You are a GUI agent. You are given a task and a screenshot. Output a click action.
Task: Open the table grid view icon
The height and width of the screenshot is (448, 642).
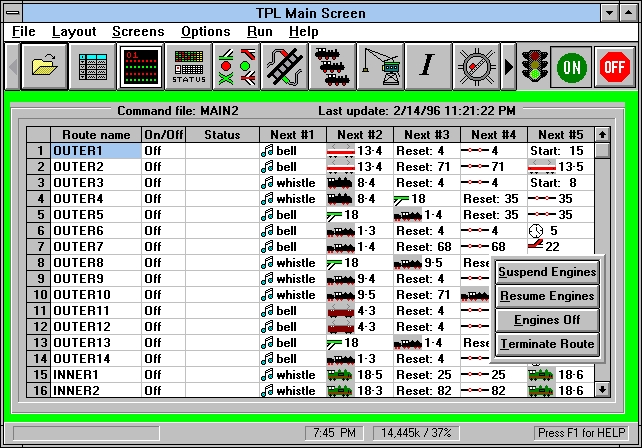(94, 67)
